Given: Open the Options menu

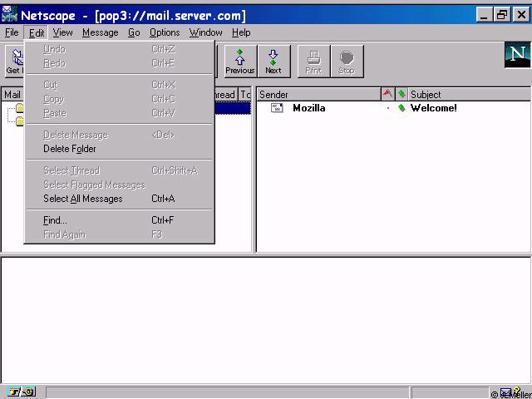Looking at the screenshot, I should 165,32.
